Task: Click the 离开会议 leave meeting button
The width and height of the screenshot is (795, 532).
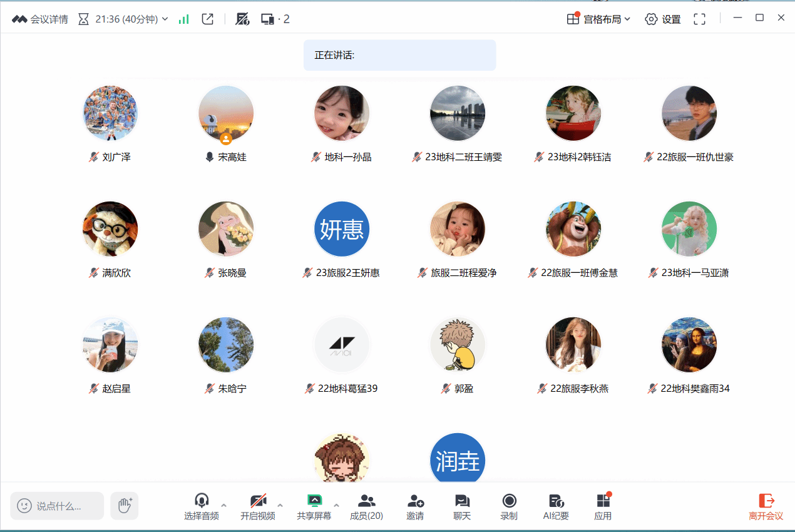Action: coord(766,506)
